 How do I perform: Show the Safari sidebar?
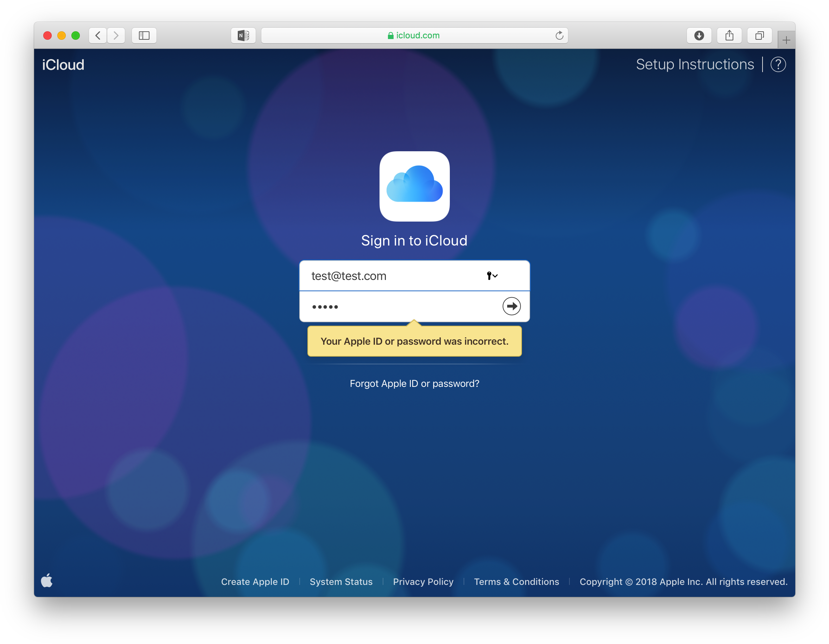(x=144, y=36)
